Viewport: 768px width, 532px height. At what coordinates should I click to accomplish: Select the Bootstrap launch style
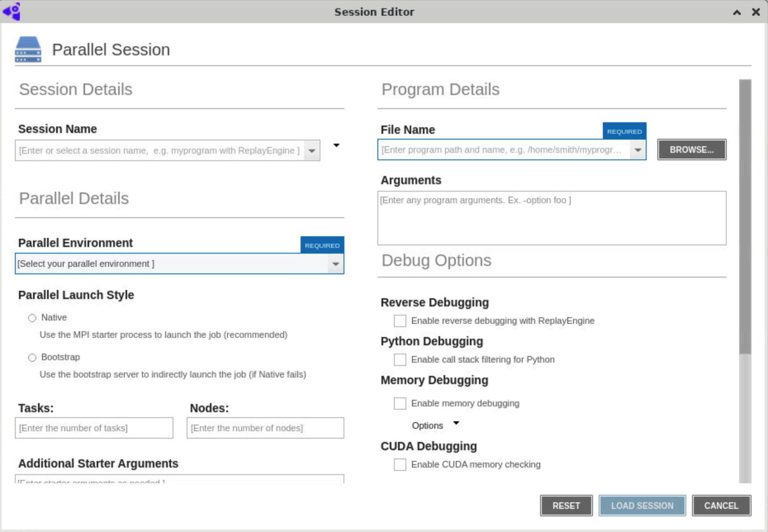tap(32, 357)
